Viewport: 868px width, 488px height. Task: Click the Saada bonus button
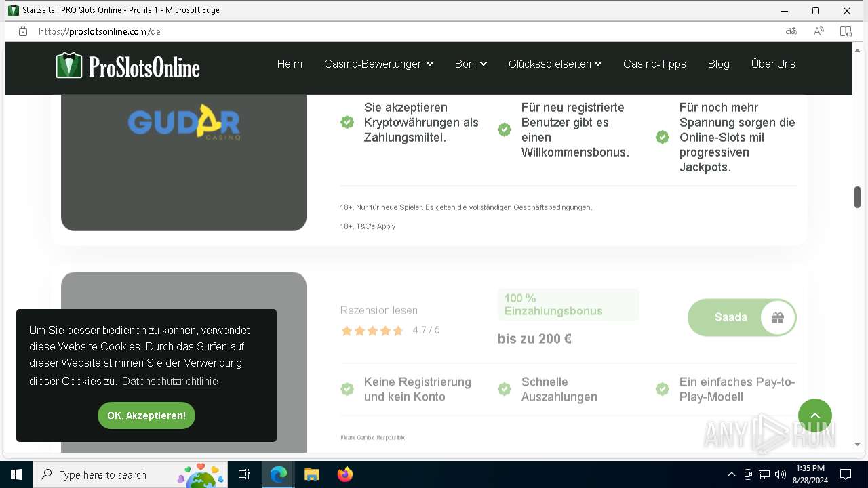click(x=742, y=317)
